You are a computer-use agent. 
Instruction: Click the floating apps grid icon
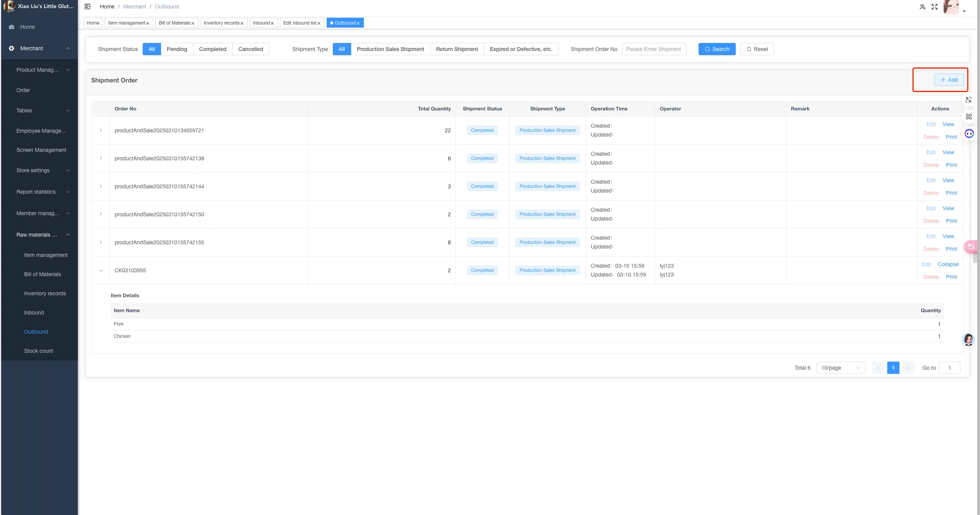(x=969, y=117)
